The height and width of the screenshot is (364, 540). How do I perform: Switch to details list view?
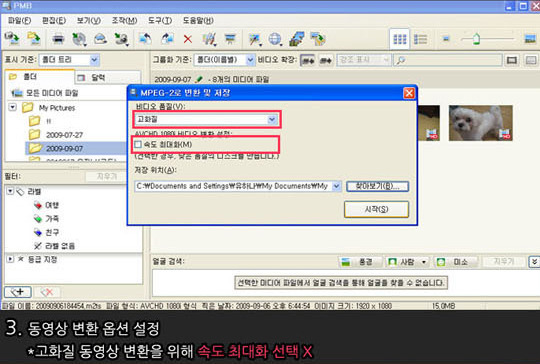click(420, 39)
